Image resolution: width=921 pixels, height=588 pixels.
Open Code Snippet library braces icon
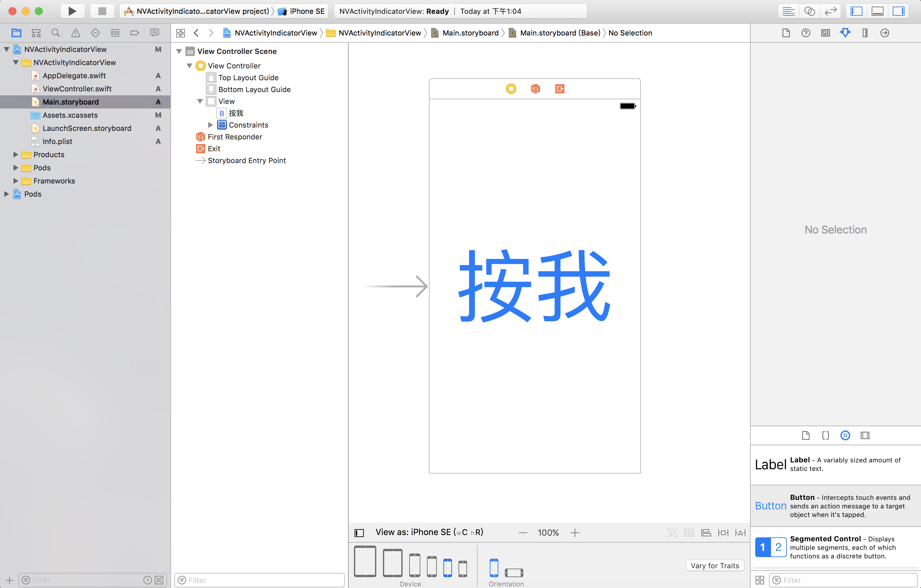coord(825,435)
